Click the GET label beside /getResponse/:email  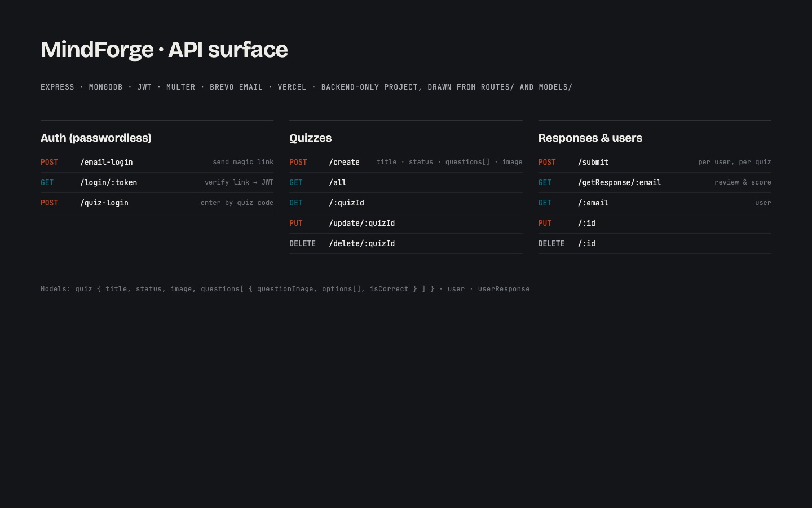click(x=545, y=182)
